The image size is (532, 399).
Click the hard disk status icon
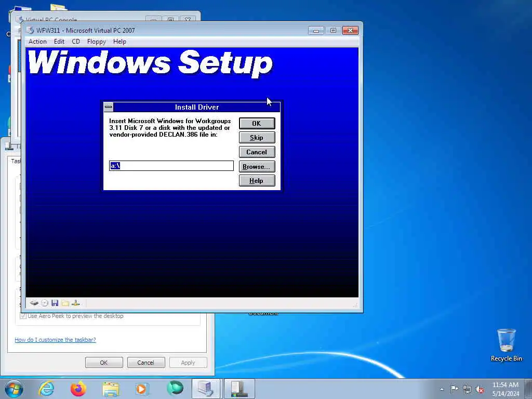(34, 303)
